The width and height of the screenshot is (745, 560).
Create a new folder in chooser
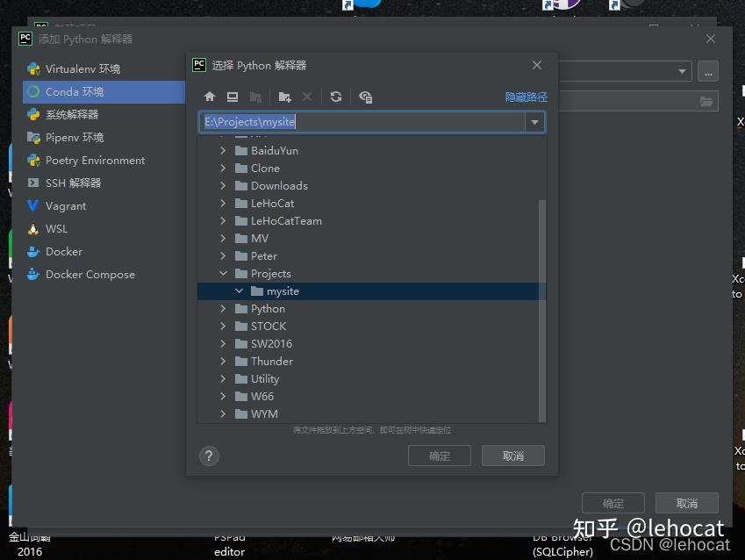pyautogui.click(x=284, y=97)
